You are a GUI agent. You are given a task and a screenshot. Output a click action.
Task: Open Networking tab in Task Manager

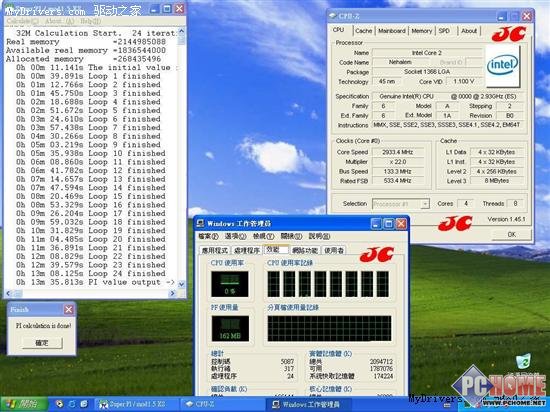point(305,250)
